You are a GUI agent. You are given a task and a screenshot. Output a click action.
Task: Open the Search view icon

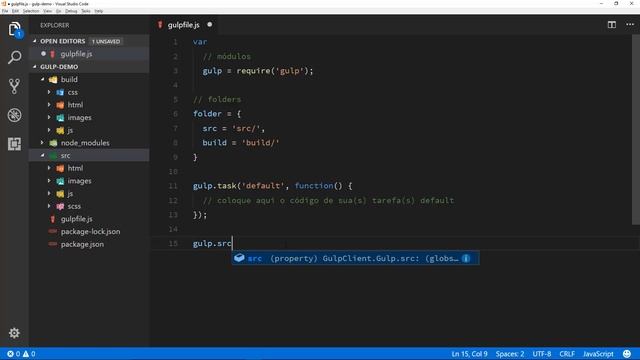pos(14,58)
